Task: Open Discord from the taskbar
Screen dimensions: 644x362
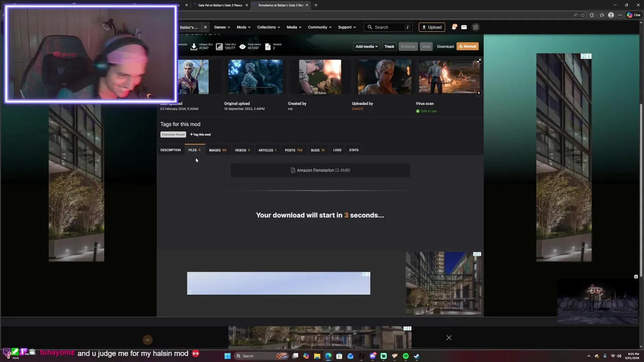Action: [372, 356]
